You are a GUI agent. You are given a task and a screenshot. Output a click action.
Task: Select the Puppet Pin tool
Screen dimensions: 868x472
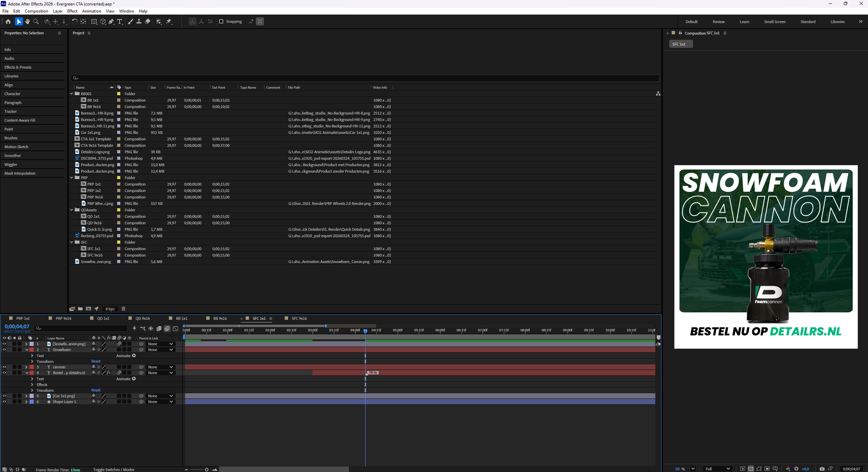point(169,22)
